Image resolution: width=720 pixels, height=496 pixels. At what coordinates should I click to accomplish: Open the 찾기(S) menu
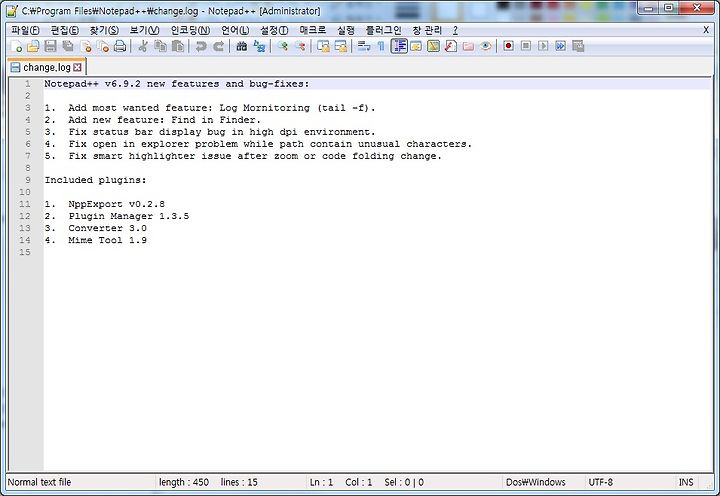tap(104, 30)
